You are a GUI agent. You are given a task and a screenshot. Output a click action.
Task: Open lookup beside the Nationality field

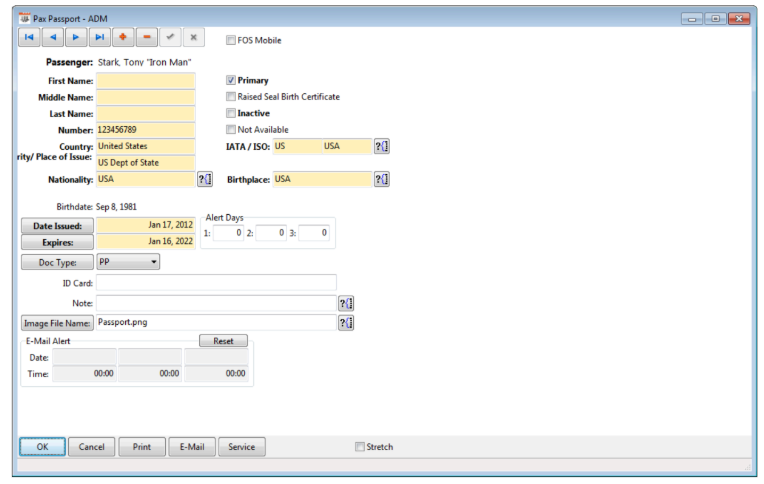pyautogui.click(x=205, y=179)
